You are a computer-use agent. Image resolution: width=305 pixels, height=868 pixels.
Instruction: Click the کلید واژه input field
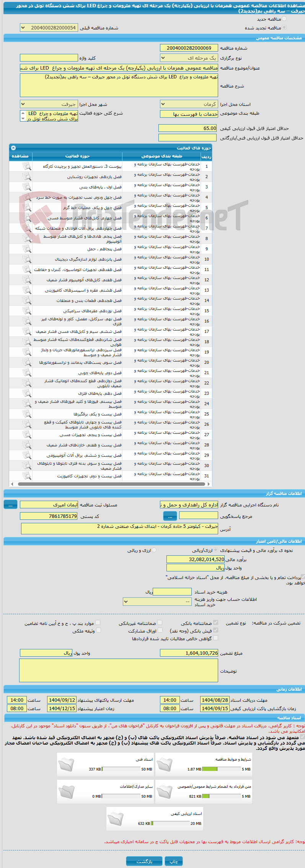pos(49,58)
